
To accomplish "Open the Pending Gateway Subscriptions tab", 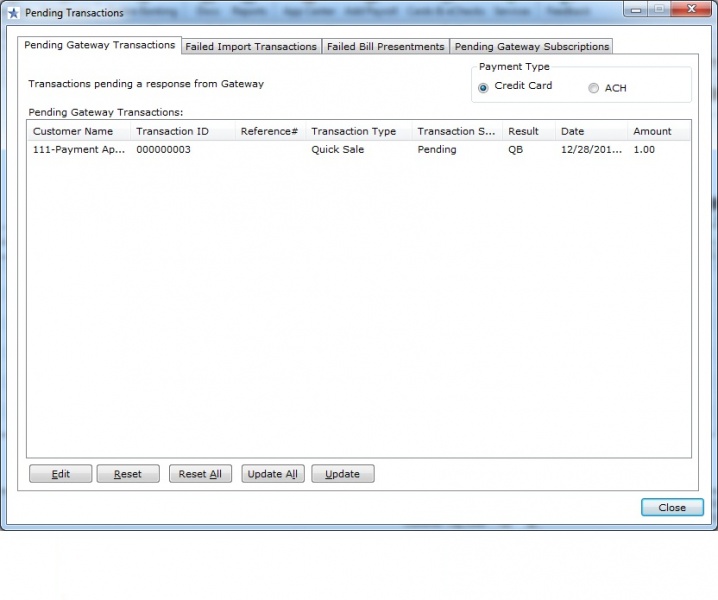I will (x=532, y=46).
